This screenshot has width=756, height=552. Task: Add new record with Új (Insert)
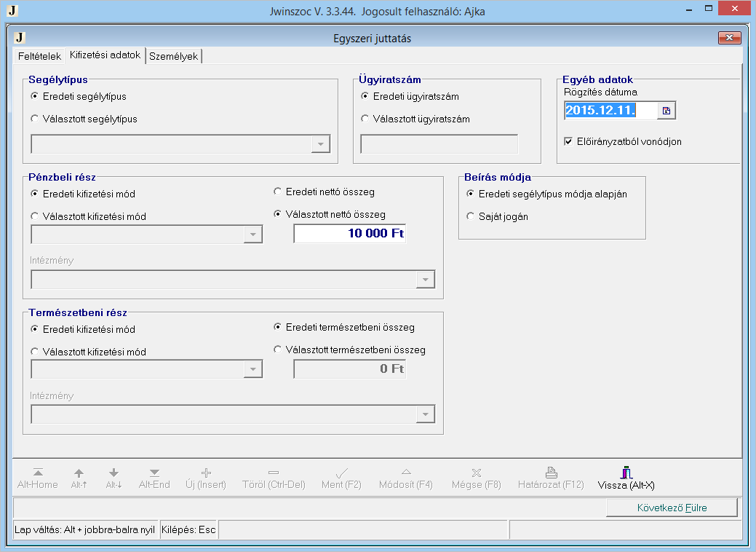point(206,478)
